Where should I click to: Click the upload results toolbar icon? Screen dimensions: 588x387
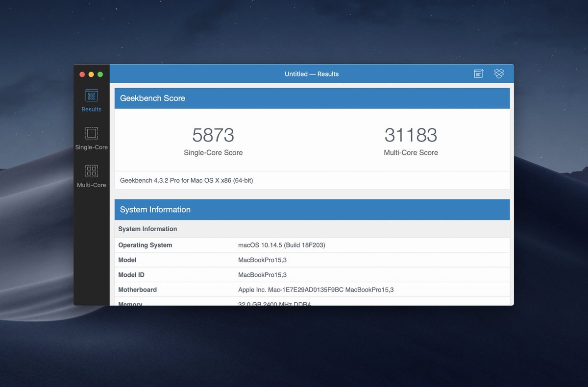(x=479, y=73)
